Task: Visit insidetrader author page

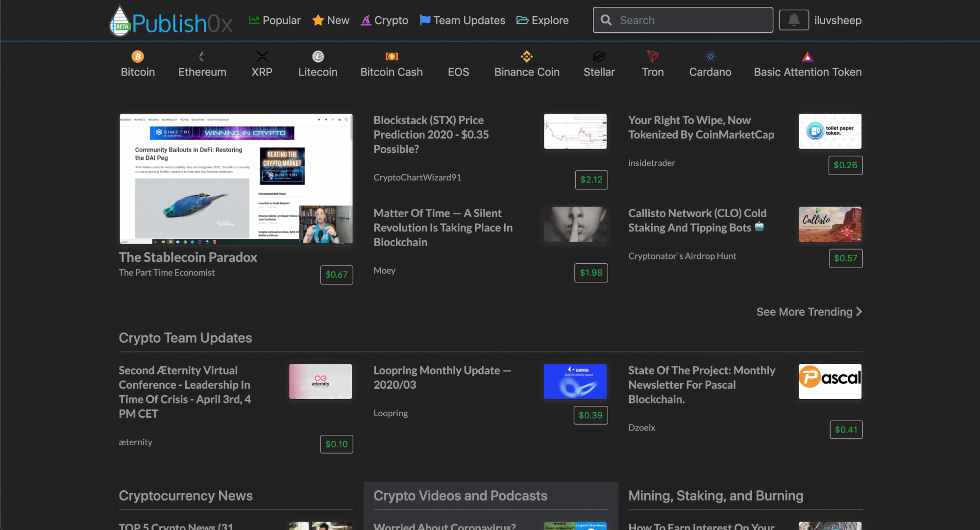Action: coord(652,163)
